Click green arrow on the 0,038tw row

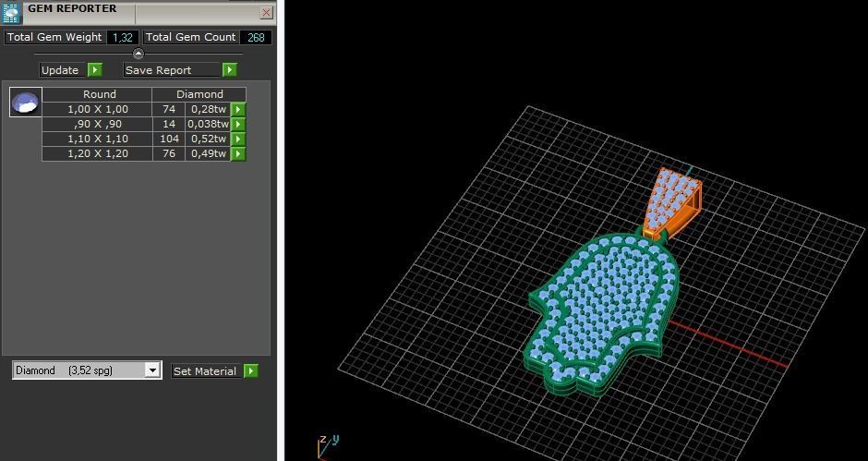tap(238, 124)
